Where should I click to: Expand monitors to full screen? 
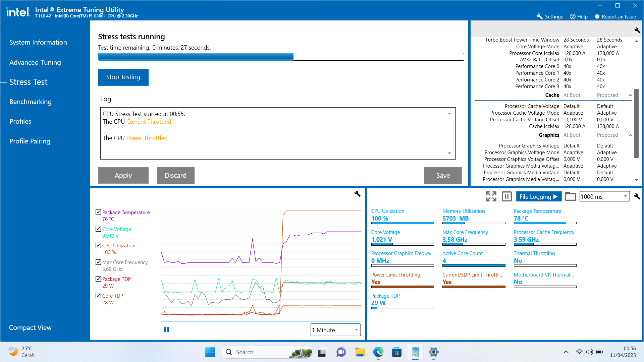(491, 196)
